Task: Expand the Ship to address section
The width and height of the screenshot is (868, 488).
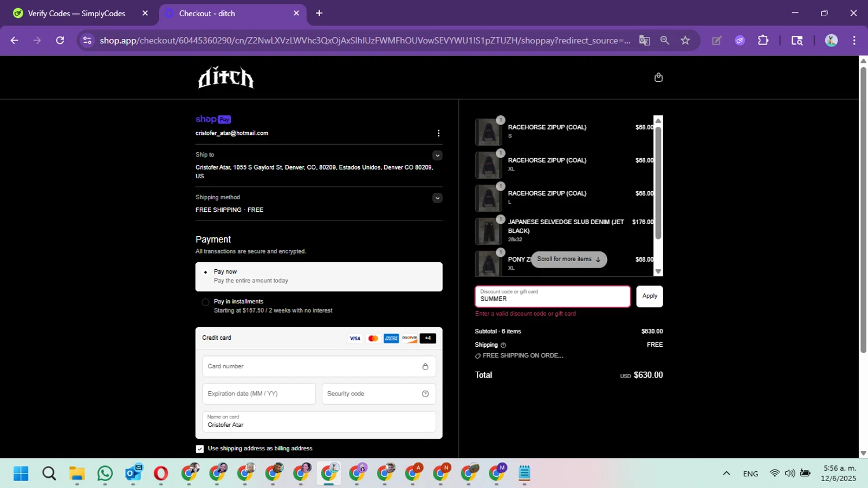Action: pyautogui.click(x=437, y=155)
